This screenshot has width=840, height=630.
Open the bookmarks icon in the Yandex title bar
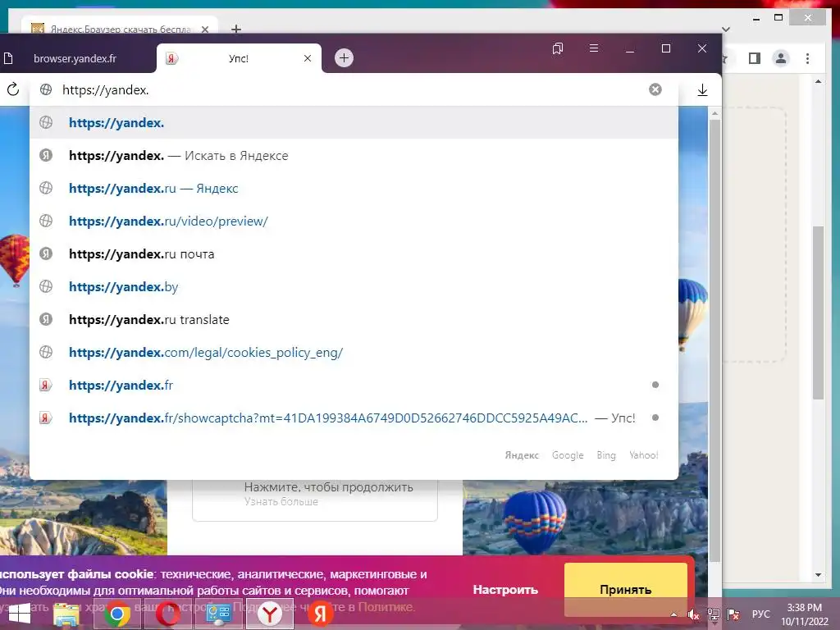(558, 48)
